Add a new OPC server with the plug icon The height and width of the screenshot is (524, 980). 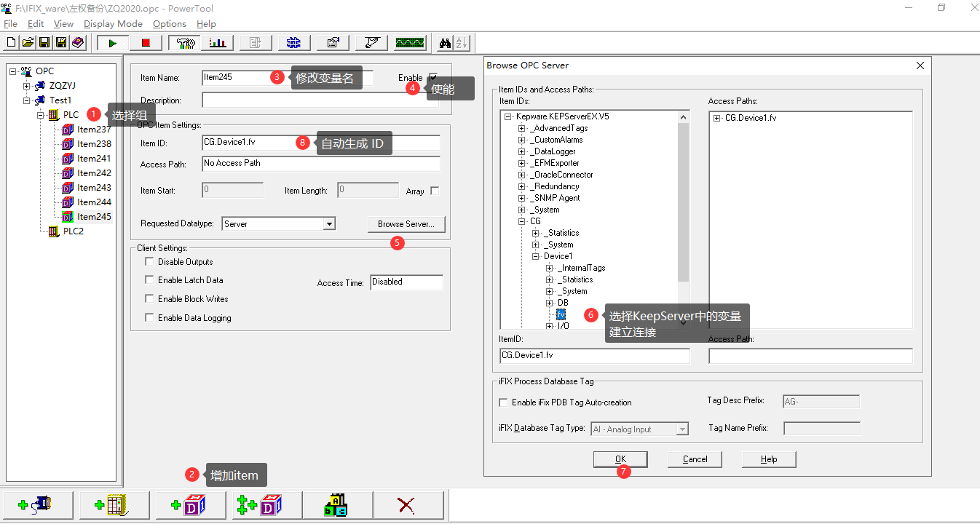pyautogui.click(x=38, y=504)
